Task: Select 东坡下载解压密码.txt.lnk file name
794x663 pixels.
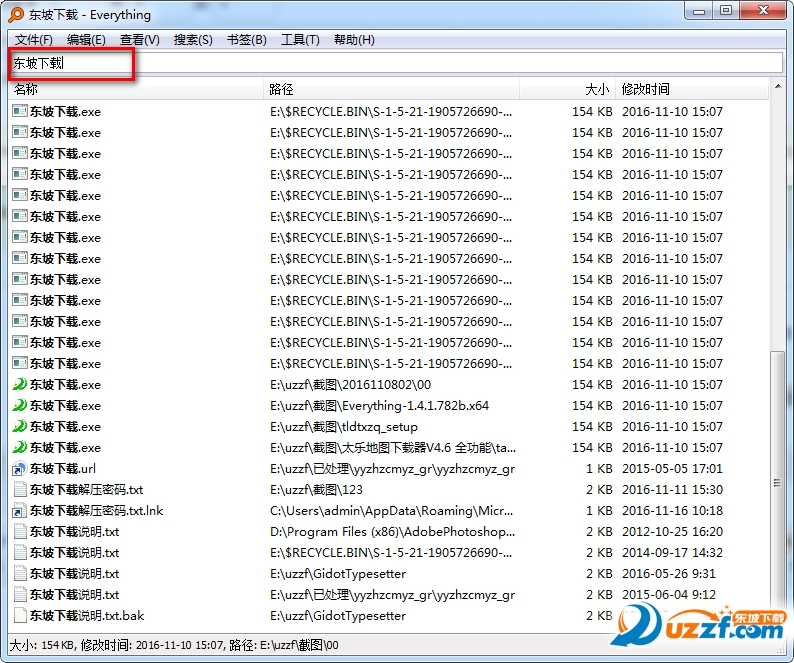Action: (97, 511)
